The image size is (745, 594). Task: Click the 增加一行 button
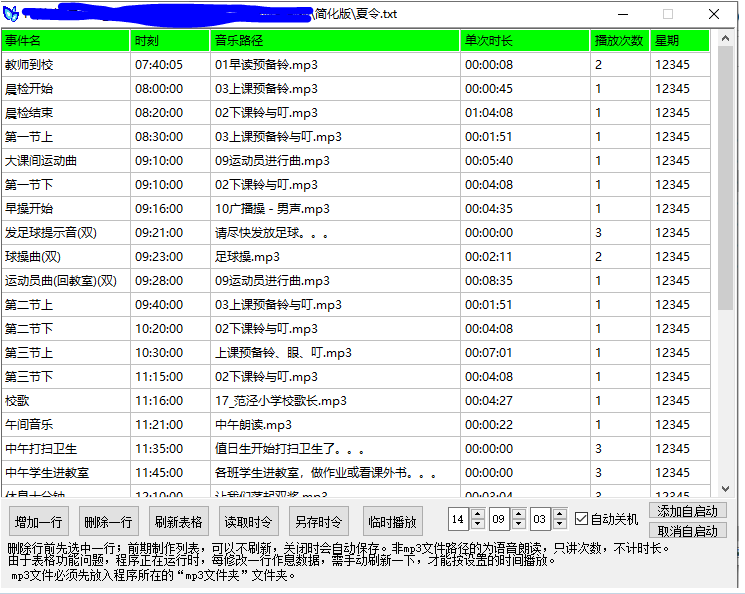click(x=38, y=521)
